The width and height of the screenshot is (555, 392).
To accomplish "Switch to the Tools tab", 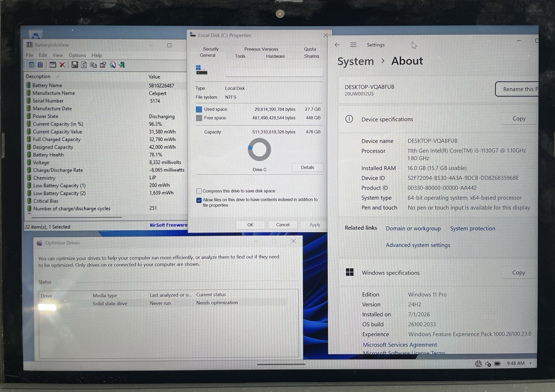I will pos(240,56).
